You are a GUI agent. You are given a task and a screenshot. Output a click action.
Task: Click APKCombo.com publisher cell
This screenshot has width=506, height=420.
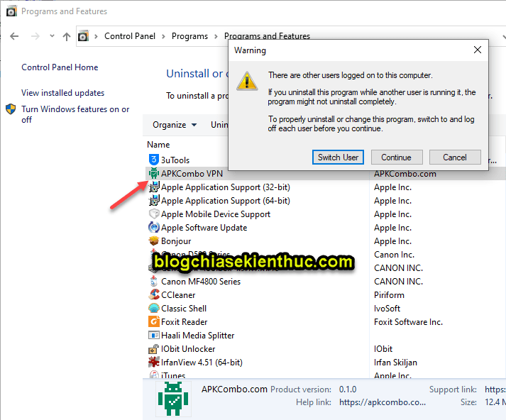click(405, 174)
